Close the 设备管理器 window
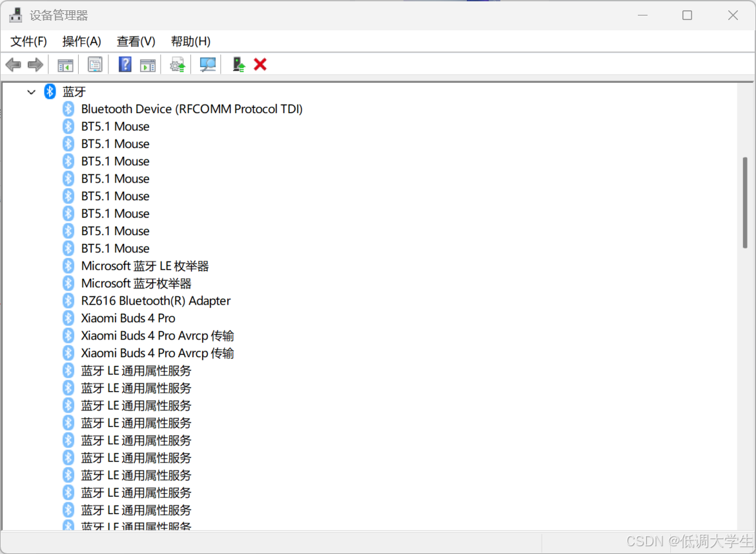 [733, 15]
